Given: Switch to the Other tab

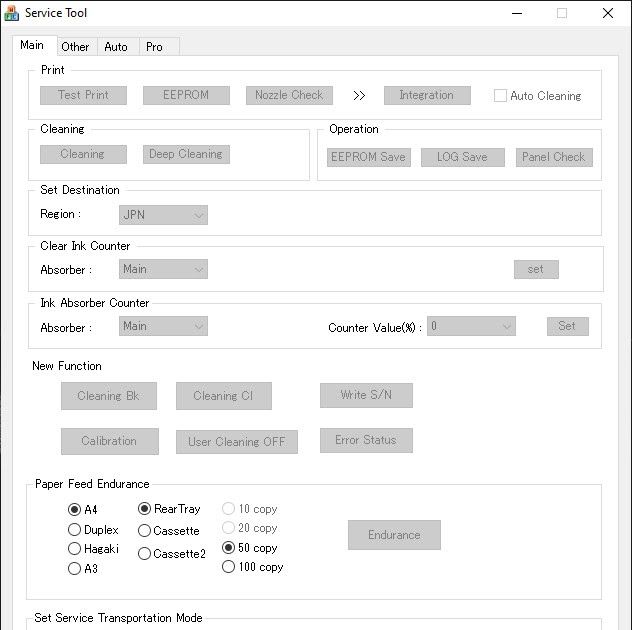Looking at the screenshot, I should pyautogui.click(x=75, y=46).
